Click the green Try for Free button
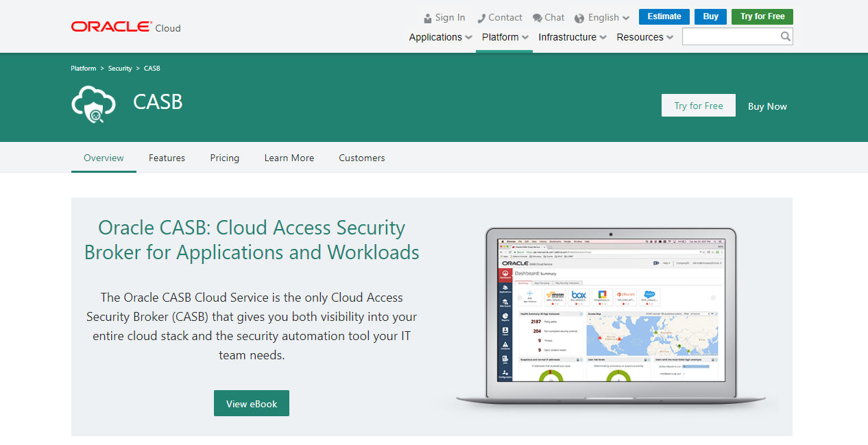The width and height of the screenshot is (868, 445). [762, 16]
